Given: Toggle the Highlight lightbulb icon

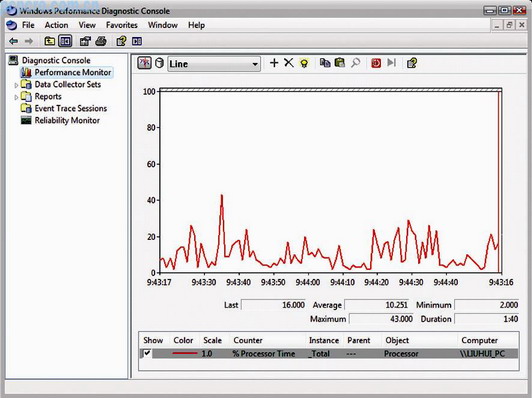Looking at the screenshot, I should point(304,63).
